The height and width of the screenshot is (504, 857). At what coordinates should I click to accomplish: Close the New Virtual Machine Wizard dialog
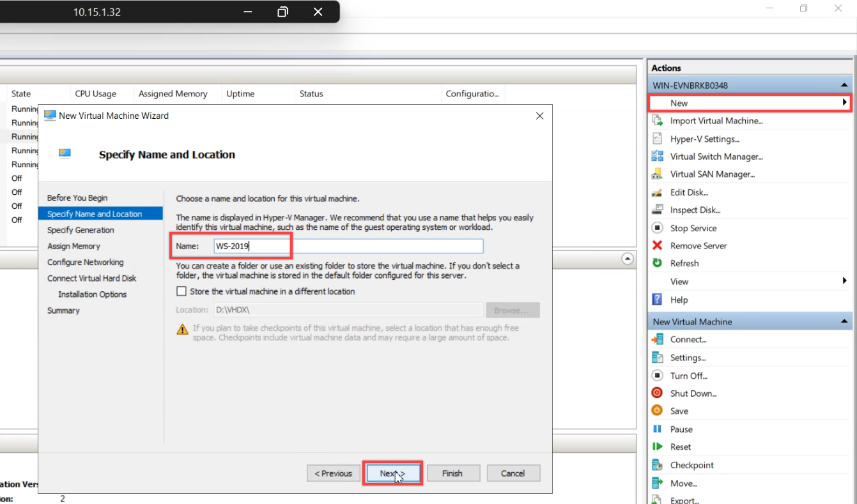point(539,116)
